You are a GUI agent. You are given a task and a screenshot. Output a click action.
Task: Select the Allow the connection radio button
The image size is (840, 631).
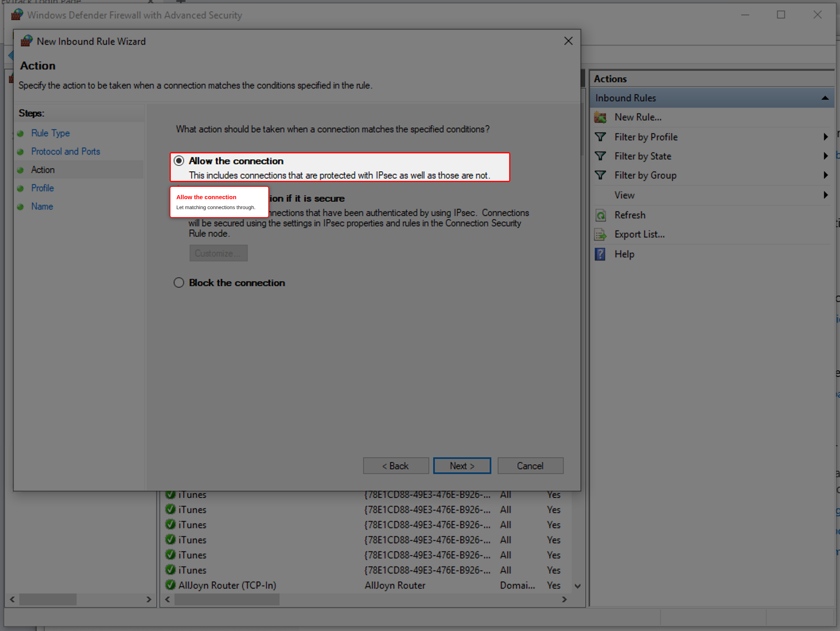point(179,161)
